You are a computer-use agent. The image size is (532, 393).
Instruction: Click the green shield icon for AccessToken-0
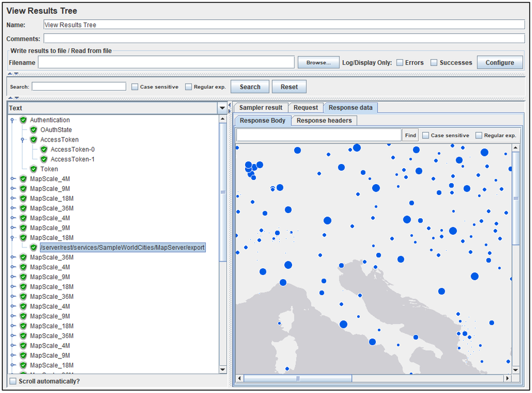(44, 150)
